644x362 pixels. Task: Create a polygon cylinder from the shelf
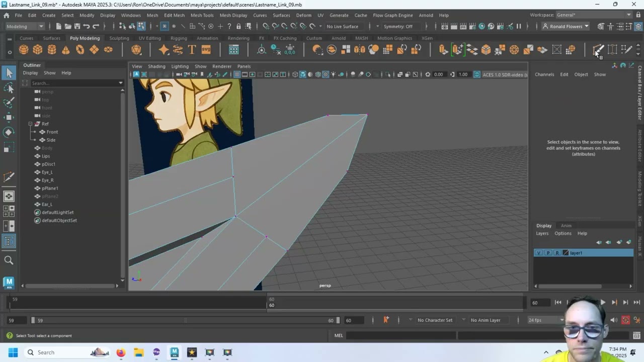coord(52,49)
